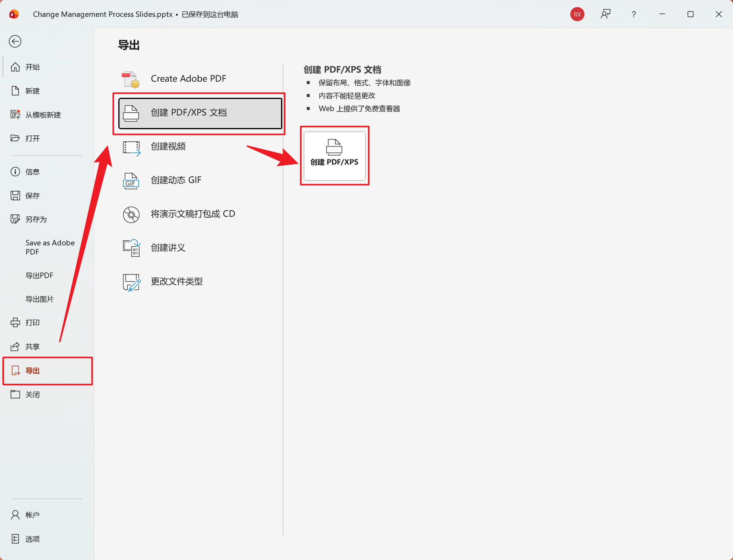Click the new document icon beside 新建
This screenshot has height=560, width=733.
(x=15, y=91)
